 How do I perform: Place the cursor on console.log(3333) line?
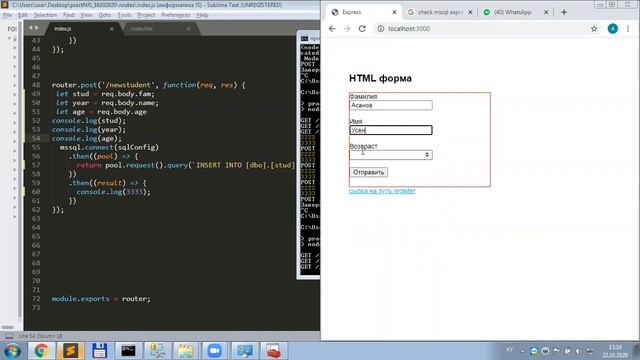click(x=113, y=192)
